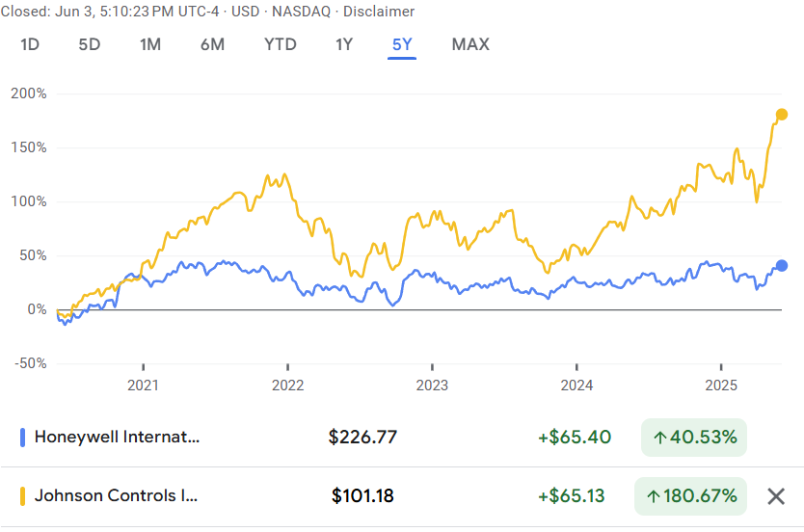Viewport: 804px width, 532px height.
Task: Click Johnson Controls' 180.67% change badge
Action: [690, 496]
